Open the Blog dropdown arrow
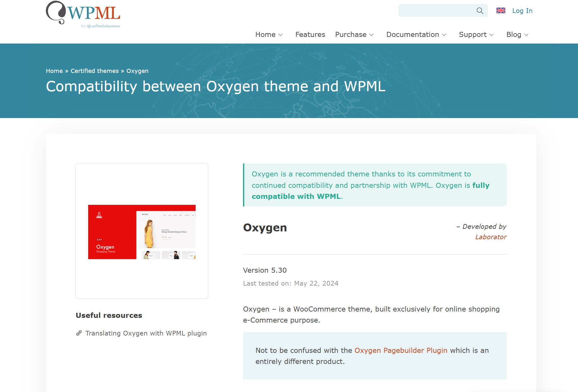Image resolution: width=578 pixels, height=392 pixels. [526, 35]
